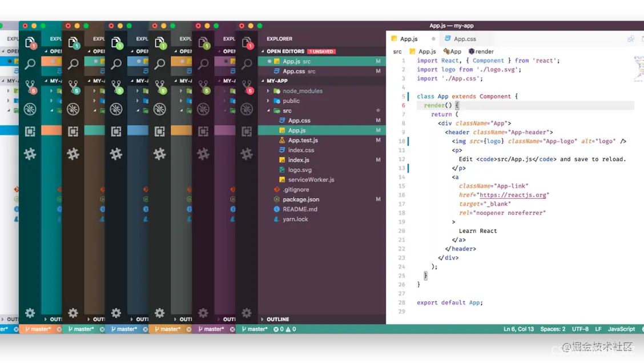
Task: Click Extensions icon in the dark blue window
Action: tap(116, 131)
